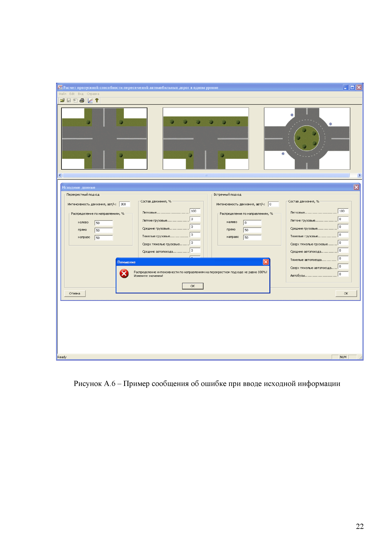Click Тяжелые автопоезда field in Встречный подход
This screenshot has width=392, height=554.
(x=343, y=258)
